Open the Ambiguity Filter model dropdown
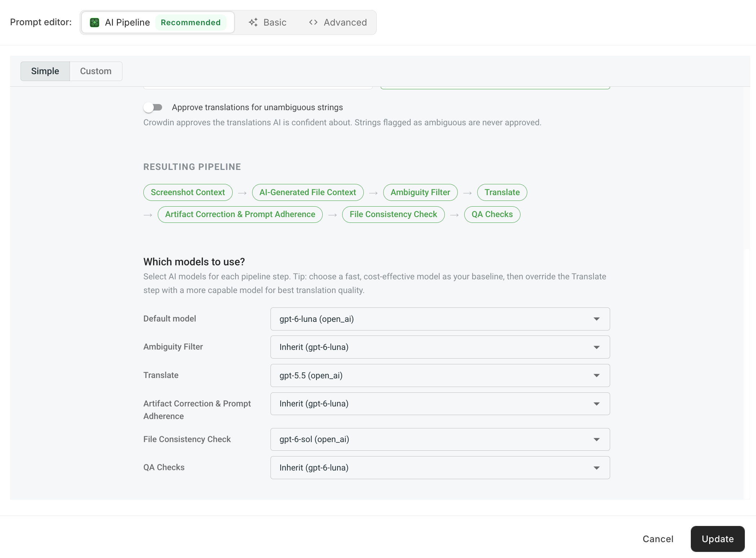This screenshot has height=558, width=756. pyautogui.click(x=440, y=347)
